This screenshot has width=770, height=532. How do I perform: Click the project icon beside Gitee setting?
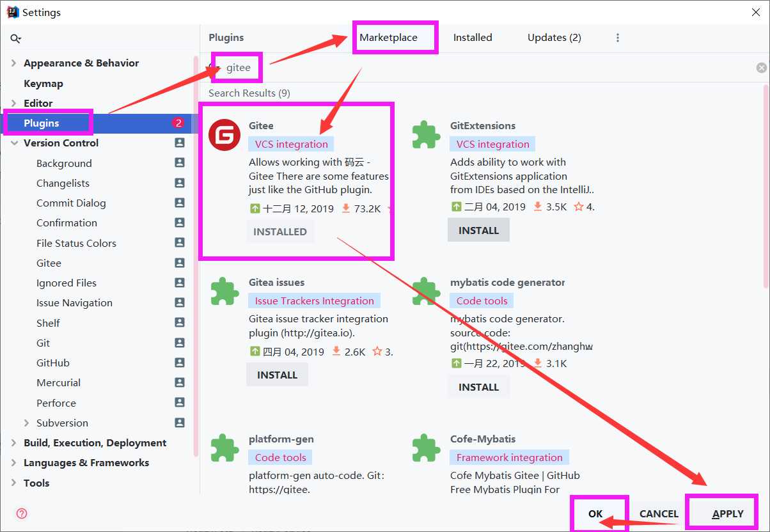point(180,263)
